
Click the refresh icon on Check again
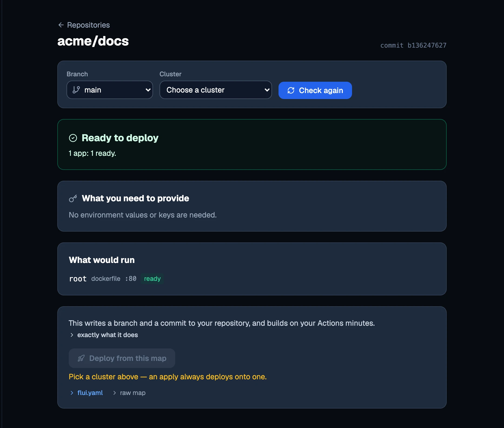[291, 90]
